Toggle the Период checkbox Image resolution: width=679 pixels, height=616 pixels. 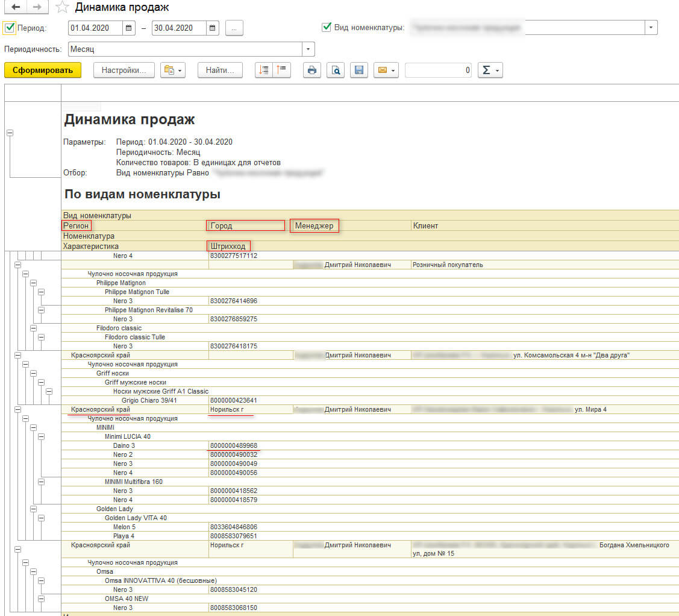click(x=10, y=28)
